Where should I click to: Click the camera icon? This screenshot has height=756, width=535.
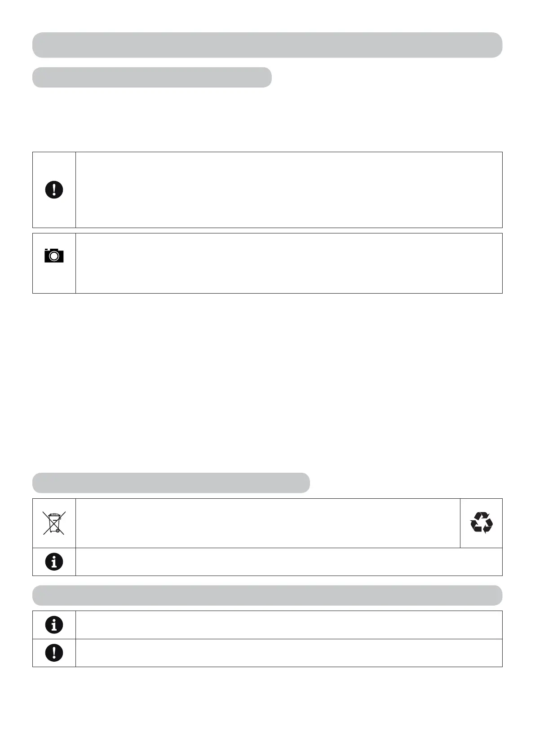pyautogui.click(x=54, y=255)
